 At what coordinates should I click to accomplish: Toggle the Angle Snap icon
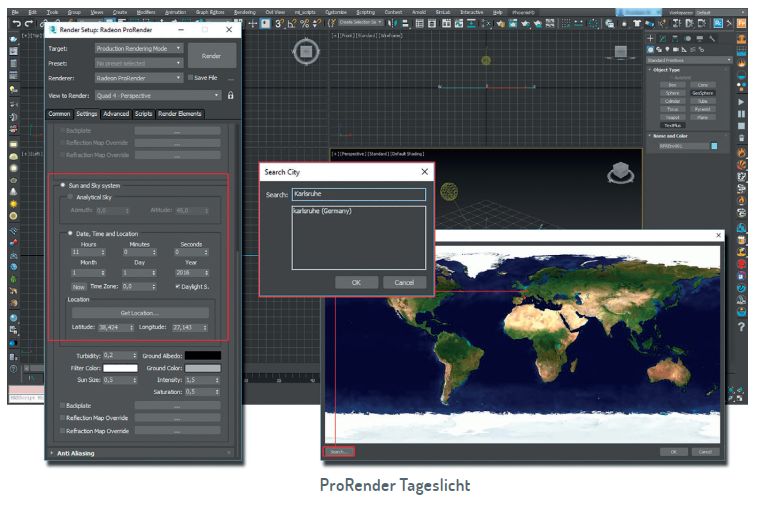pos(292,23)
